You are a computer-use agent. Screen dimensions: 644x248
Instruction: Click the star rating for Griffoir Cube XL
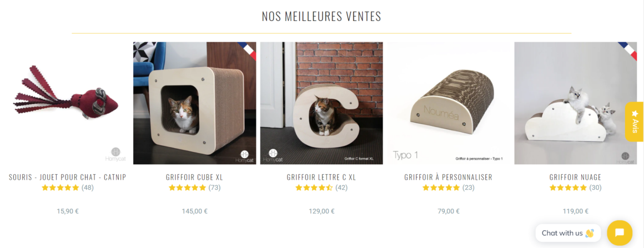coord(188,188)
